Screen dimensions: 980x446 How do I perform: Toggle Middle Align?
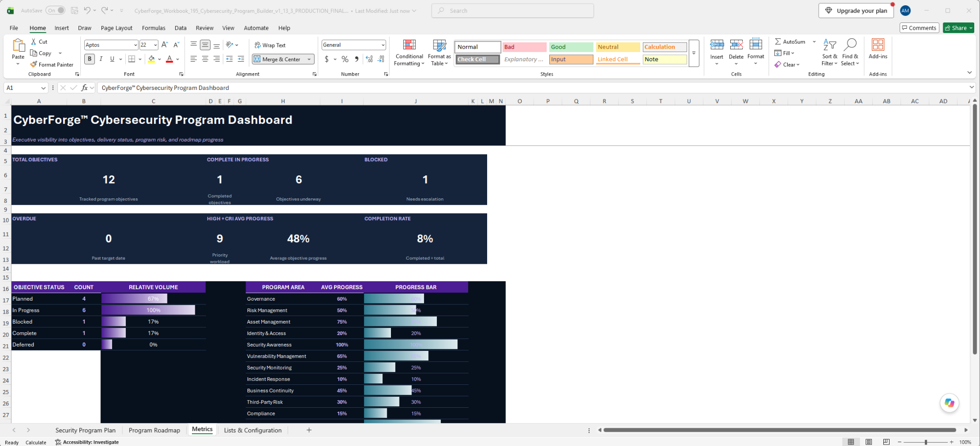(205, 44)
